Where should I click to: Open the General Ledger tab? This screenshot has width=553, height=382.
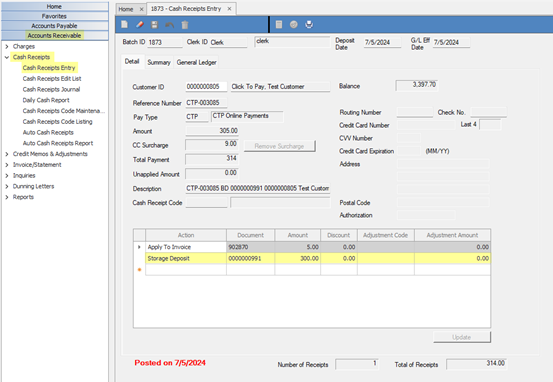click(196, 62)
